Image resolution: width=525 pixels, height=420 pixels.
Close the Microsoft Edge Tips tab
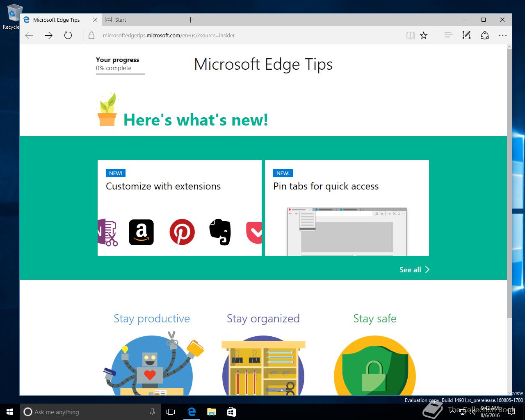coord(95,20)
